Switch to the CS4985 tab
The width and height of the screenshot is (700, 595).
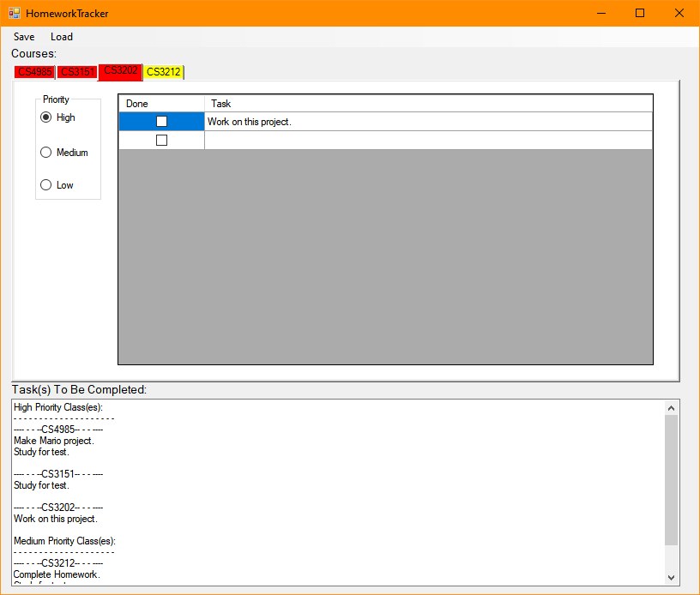pyautogui.click(x=34, y=72)
